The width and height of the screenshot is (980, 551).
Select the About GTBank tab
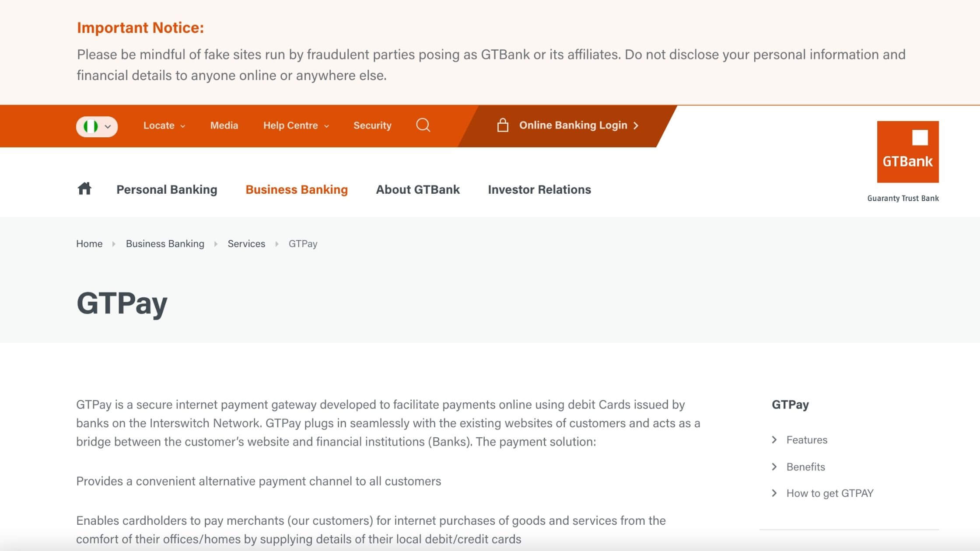coord(418,189)
